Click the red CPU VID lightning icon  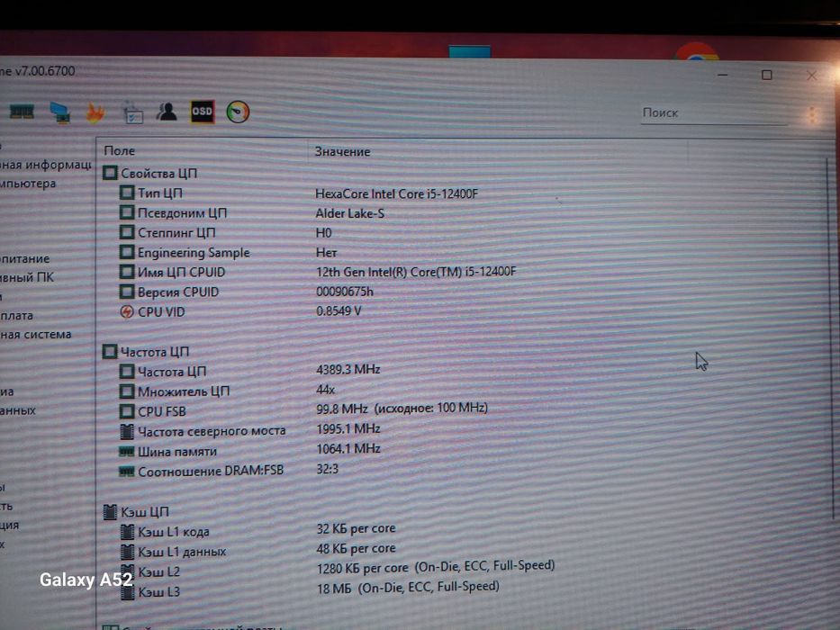pyautogui.click(x=126, y=311)
